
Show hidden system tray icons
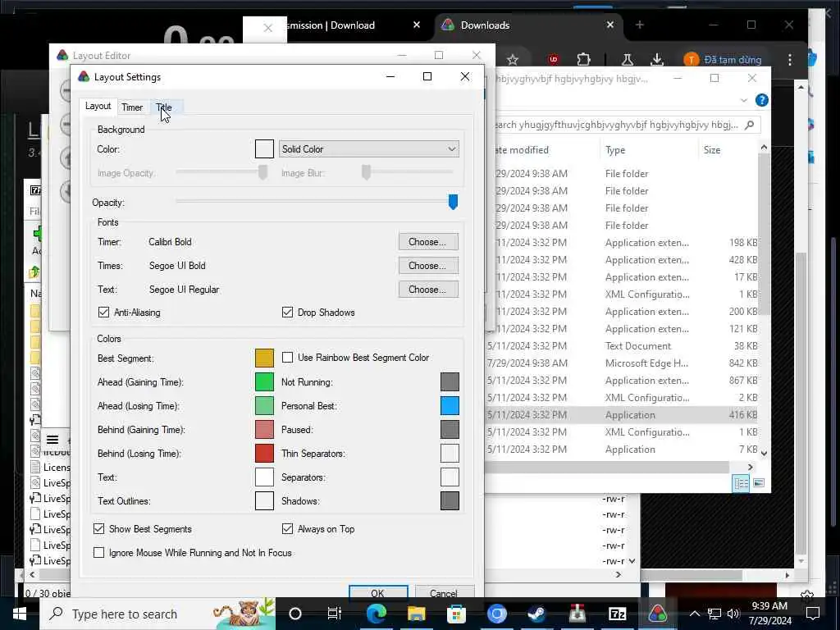(x=694, y=614)
